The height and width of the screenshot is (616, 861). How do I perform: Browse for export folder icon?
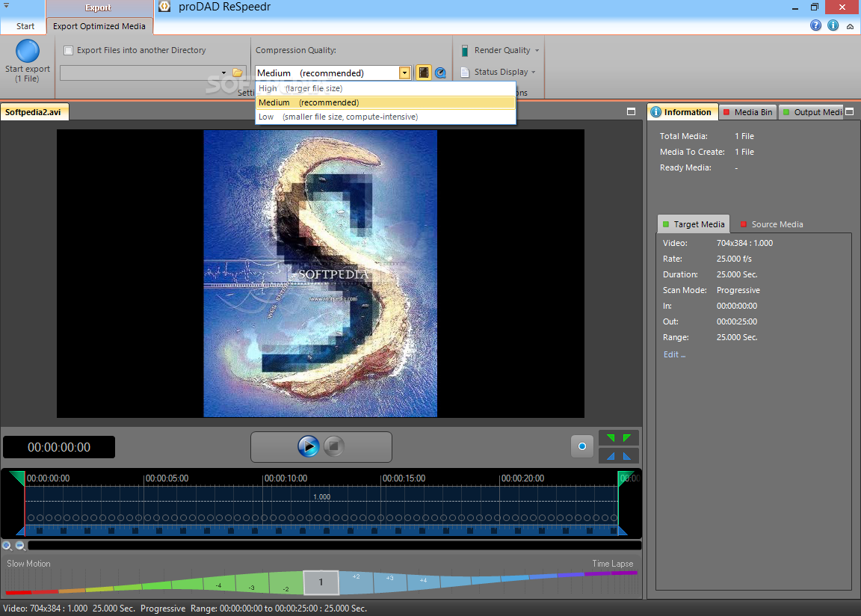pyautogui.click(x=238, y=73)
